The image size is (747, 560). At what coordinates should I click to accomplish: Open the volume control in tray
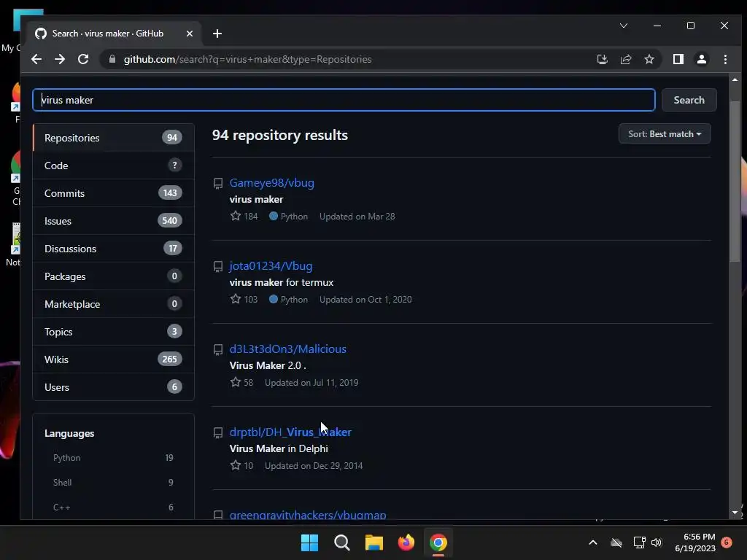coord(657,542)
